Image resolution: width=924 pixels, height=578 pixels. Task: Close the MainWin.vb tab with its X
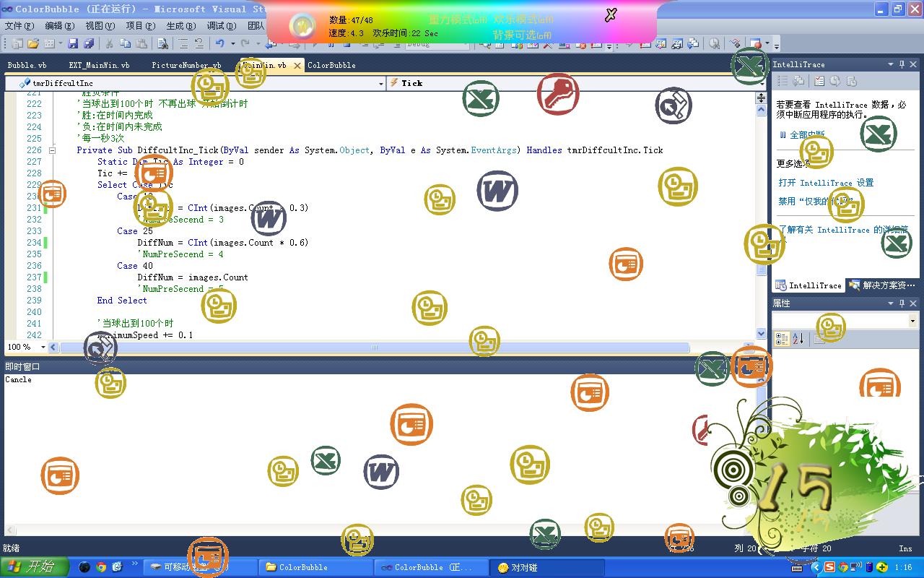pos(297,65)
